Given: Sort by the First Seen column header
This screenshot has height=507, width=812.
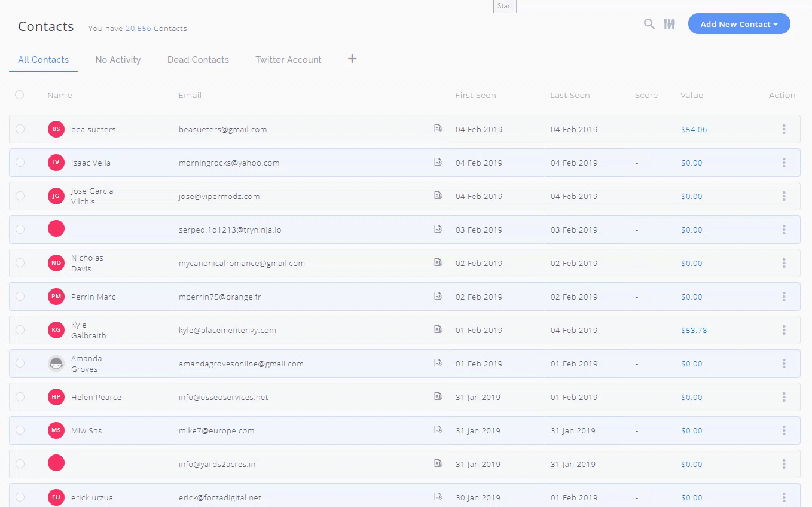Looking at the screenshot, I should [x=475, y=95].
